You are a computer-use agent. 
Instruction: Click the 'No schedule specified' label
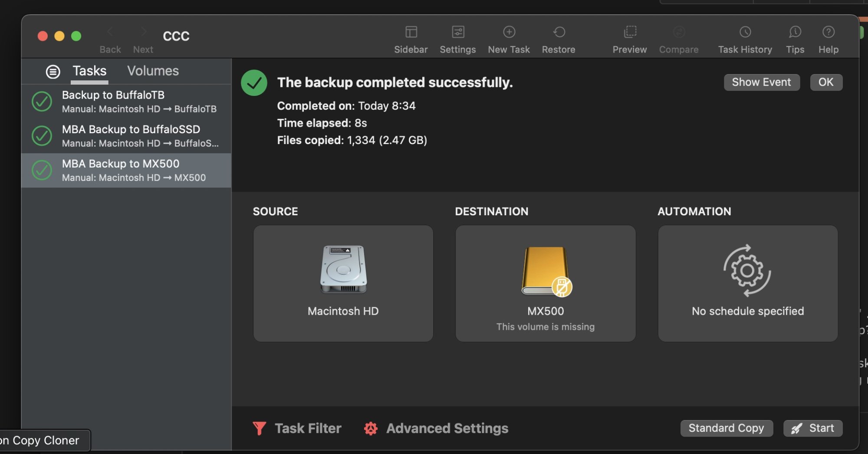[748, 311]
